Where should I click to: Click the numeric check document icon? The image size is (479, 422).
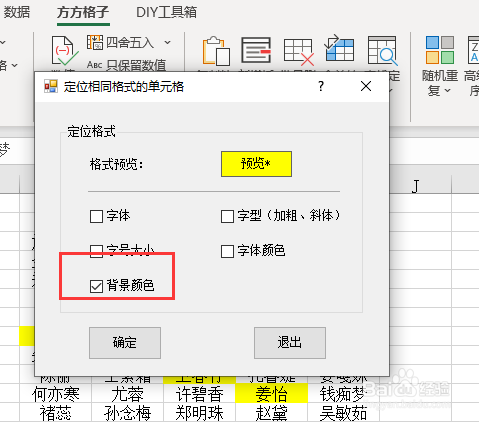click(x=64, y=50)
